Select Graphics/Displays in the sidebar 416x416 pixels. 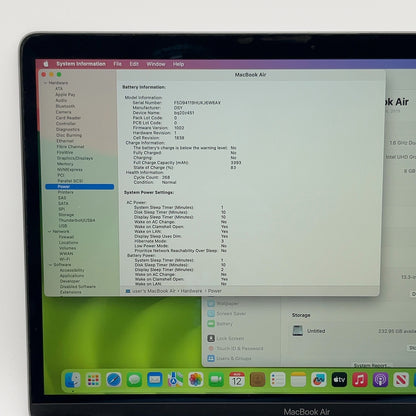[x=75, y=158]
